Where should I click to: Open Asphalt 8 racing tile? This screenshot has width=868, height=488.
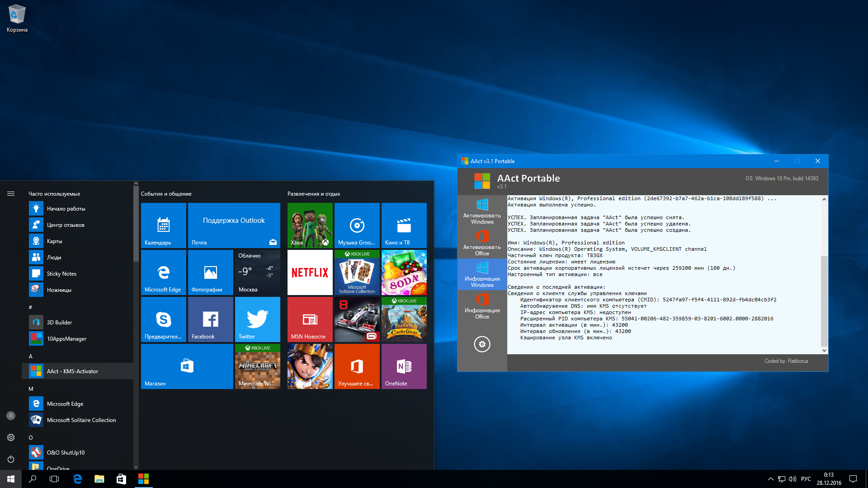coord(357,319)
